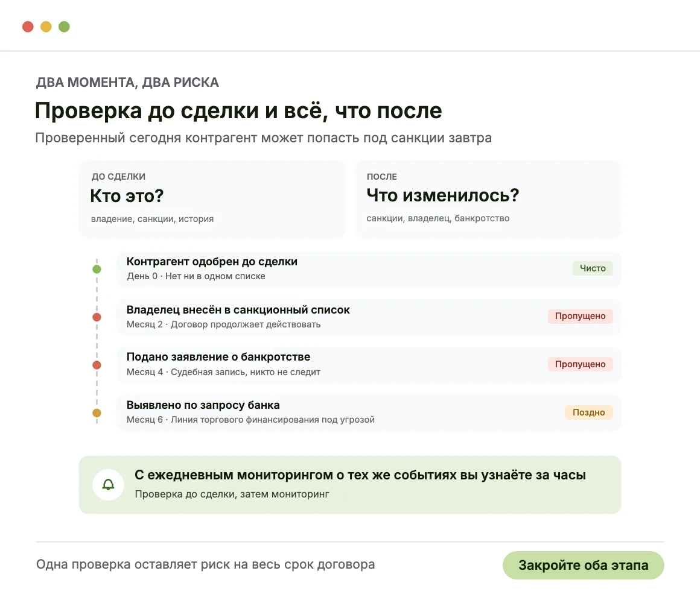Open row «Контрагент одобрен до сделки»

point(369,269)
